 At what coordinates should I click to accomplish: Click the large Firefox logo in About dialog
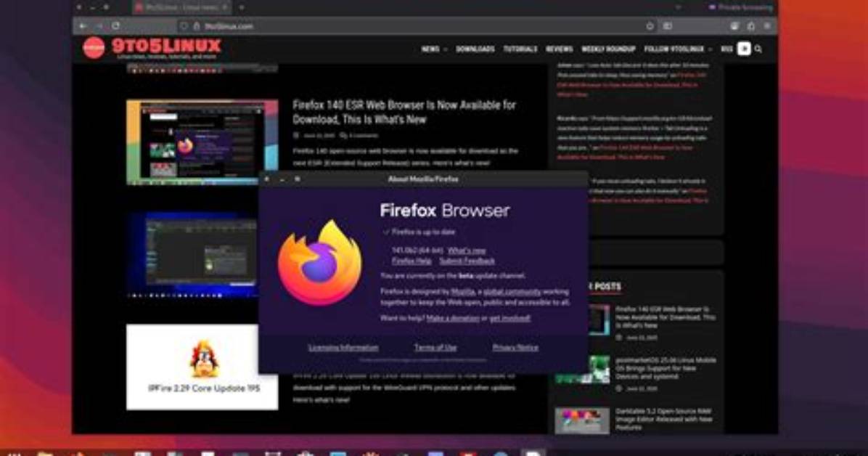click(x=320, y=263)
